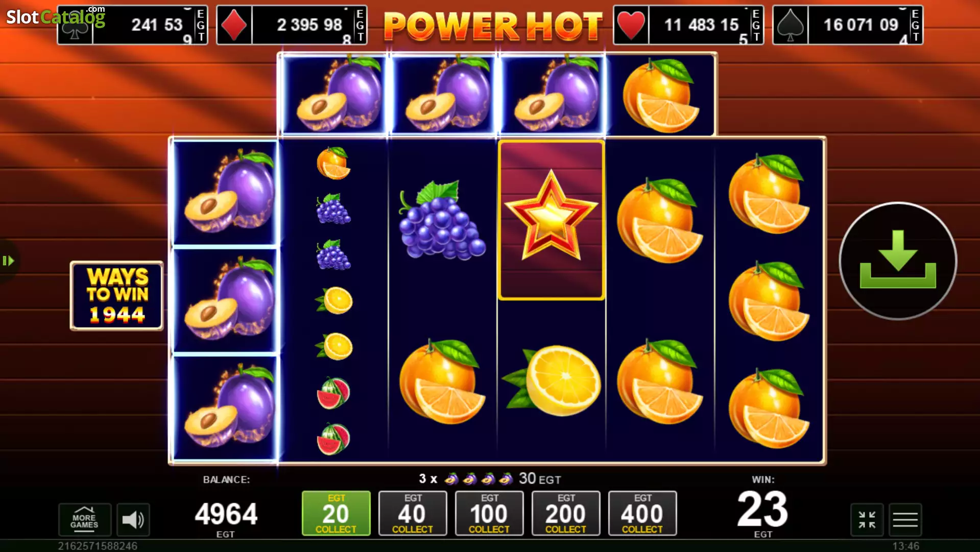Mute the game sound speaker icon
This screenshot has width=980, height=552.
click(133, 520)
